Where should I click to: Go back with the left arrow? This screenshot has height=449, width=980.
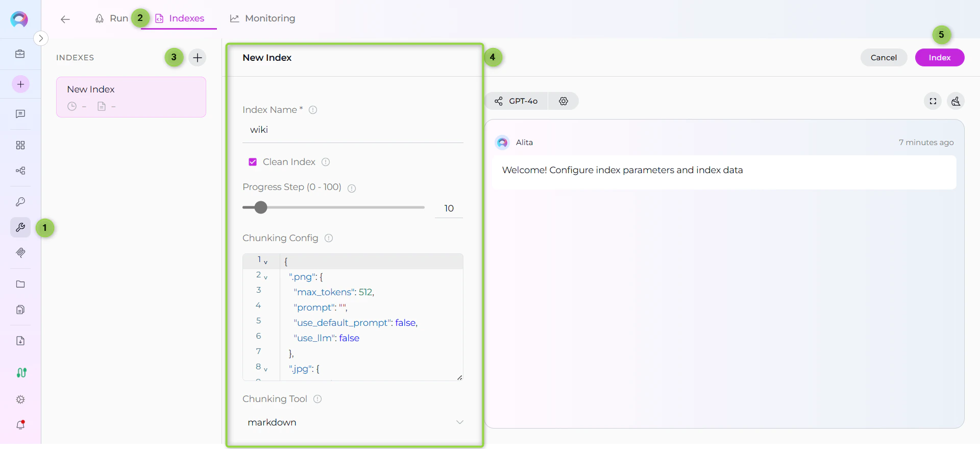tap(65, 19)
